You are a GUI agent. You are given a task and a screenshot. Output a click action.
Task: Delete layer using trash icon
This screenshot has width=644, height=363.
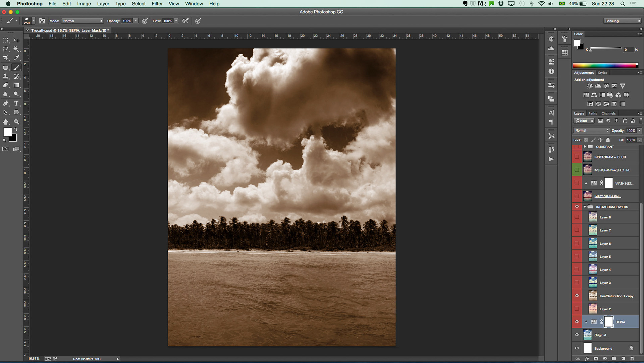(632, 359)
